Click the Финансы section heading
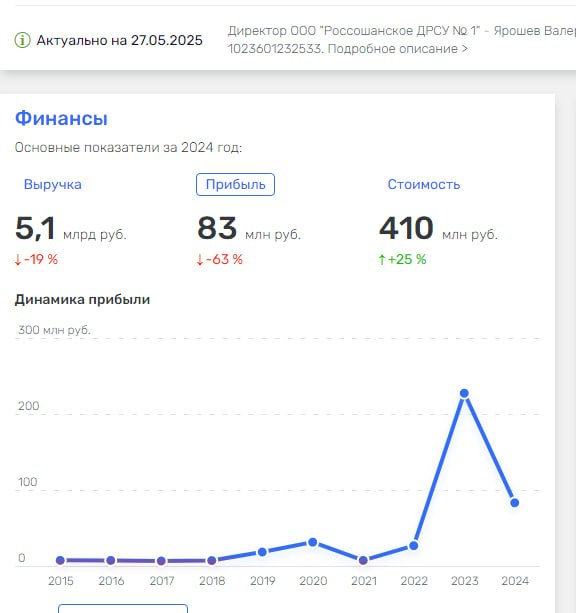 [x=61, y=118]
